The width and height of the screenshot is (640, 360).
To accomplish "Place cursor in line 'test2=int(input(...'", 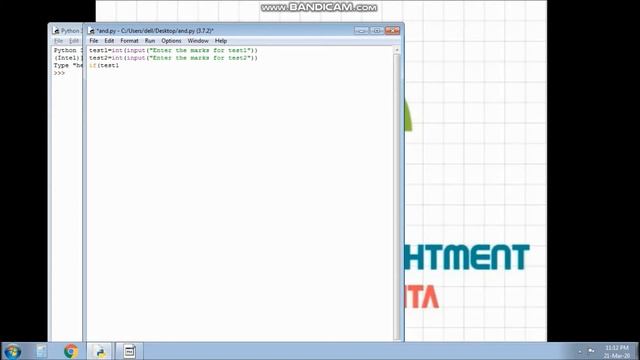I will pos(173,58).
